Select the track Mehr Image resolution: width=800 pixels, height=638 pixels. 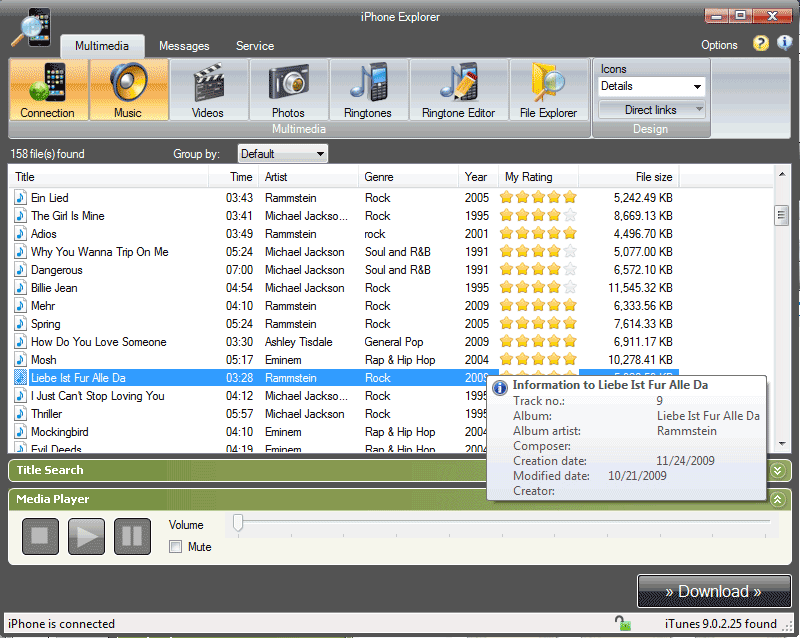[43, 306]
